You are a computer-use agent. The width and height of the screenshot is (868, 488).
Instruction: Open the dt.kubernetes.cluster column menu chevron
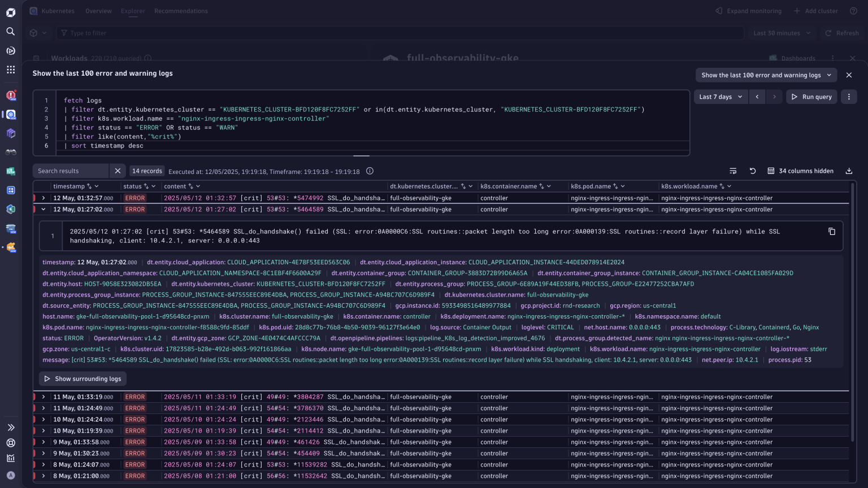[x=471, y=186]
